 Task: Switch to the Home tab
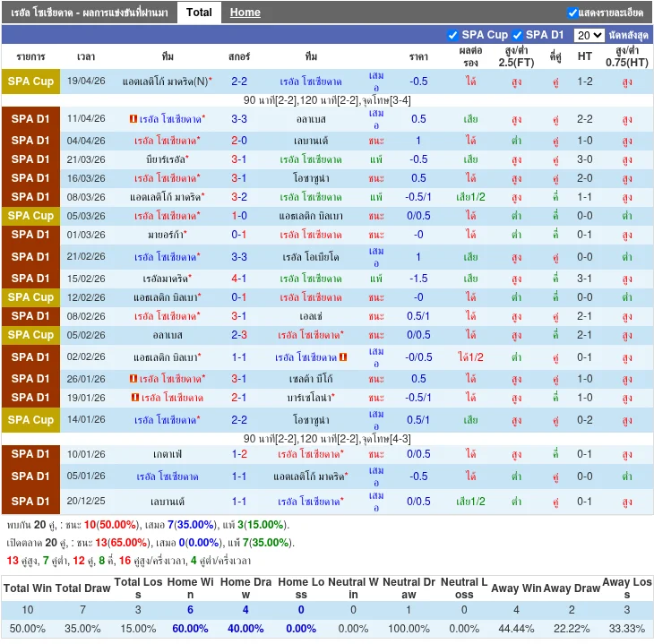(x=245, y=13)
